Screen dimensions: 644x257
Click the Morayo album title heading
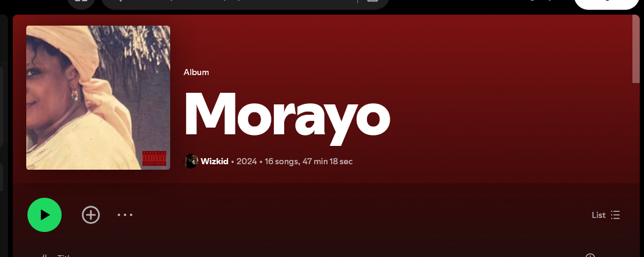click(x=287, y=117)
